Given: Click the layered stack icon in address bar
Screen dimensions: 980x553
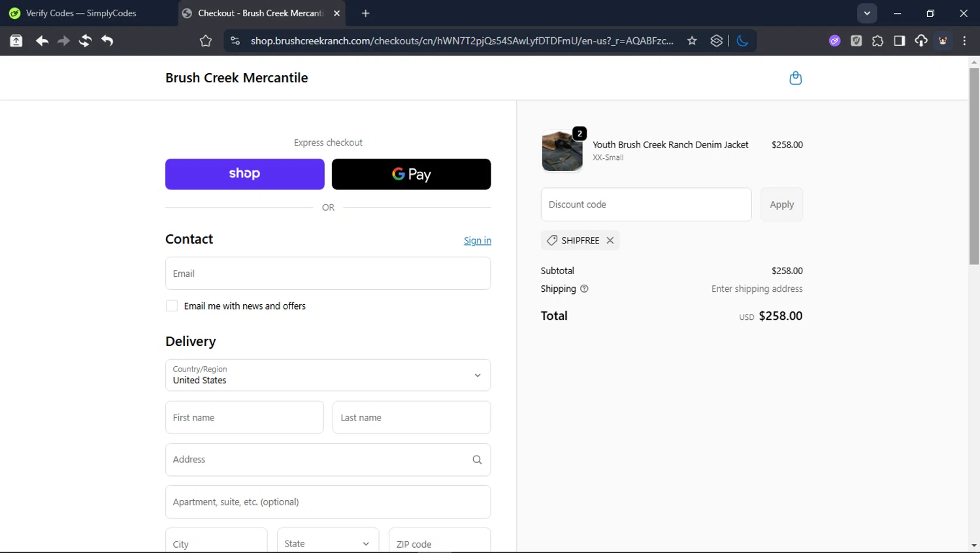Looking at the screenshot, I should (x=717, y=40).
